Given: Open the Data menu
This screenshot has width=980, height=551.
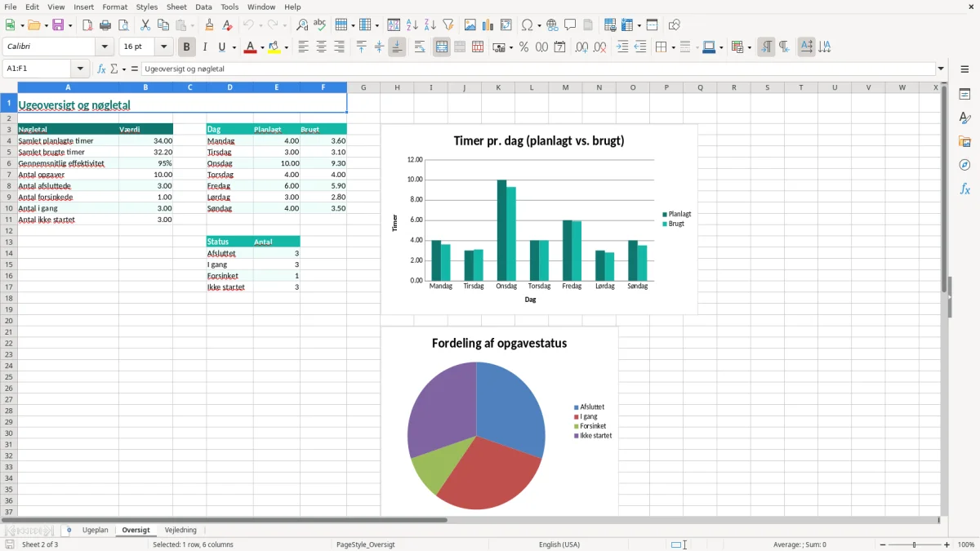Looking at the screenshot, I should pyautogui.click(x=203, y=7).
